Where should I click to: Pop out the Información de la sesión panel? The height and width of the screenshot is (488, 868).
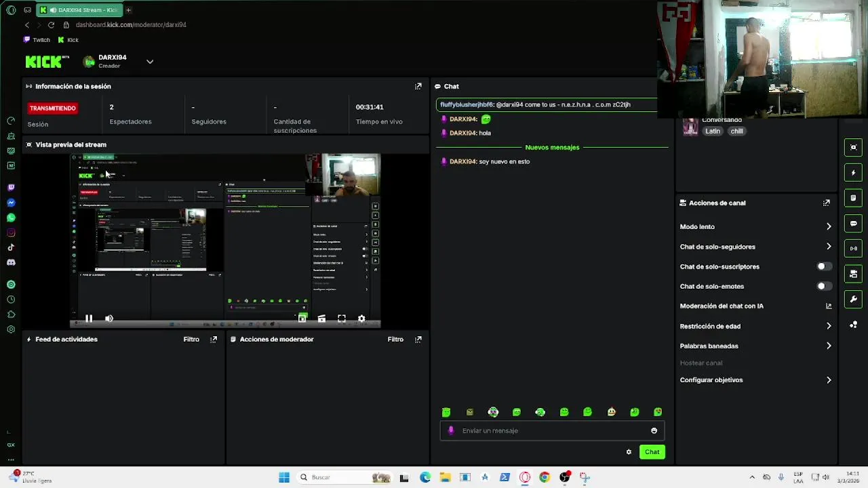tap(418, 86)
